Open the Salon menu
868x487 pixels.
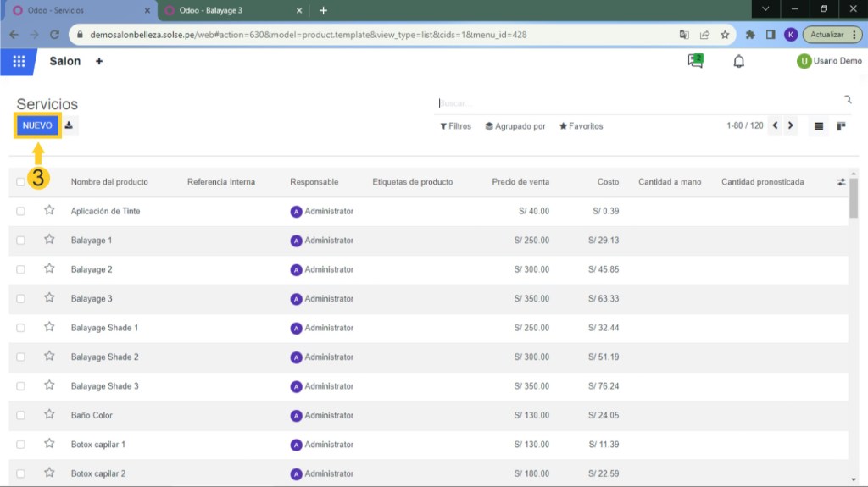[x=65, y=62]
